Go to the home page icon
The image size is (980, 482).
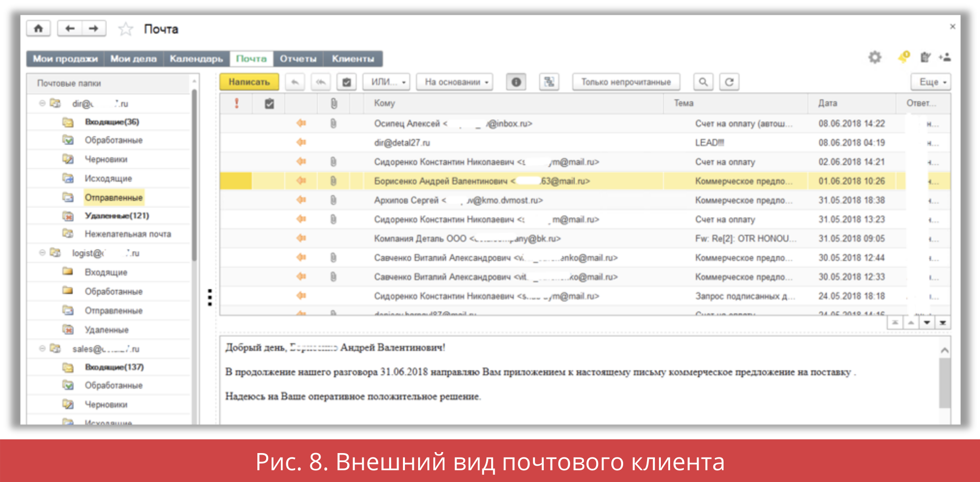click(x=39, y=28)
